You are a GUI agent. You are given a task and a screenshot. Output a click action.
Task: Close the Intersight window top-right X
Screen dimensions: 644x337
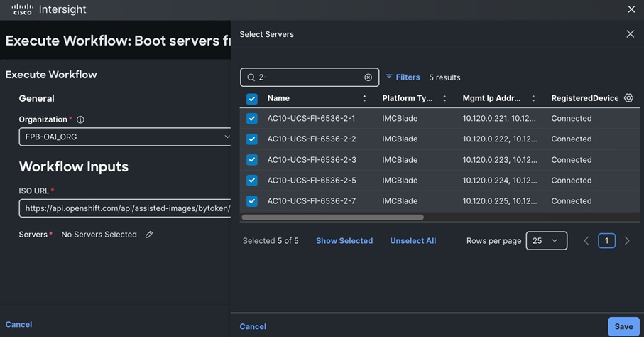point(631,9)
